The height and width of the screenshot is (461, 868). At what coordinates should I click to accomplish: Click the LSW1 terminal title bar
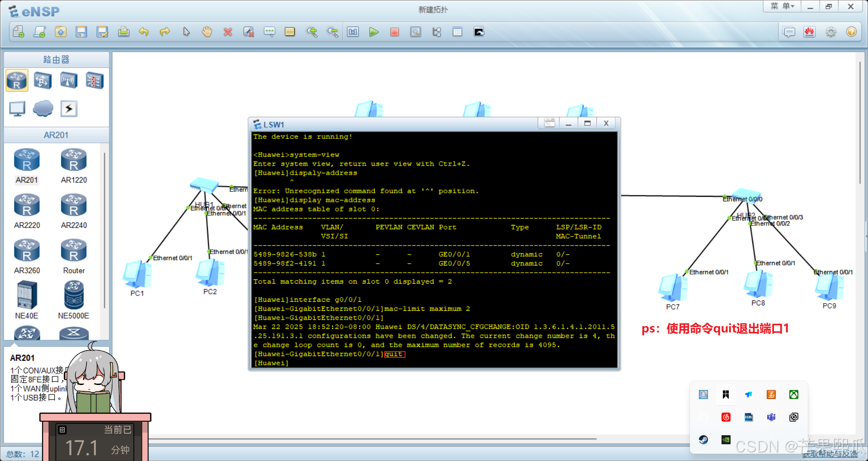coord(393,124)
